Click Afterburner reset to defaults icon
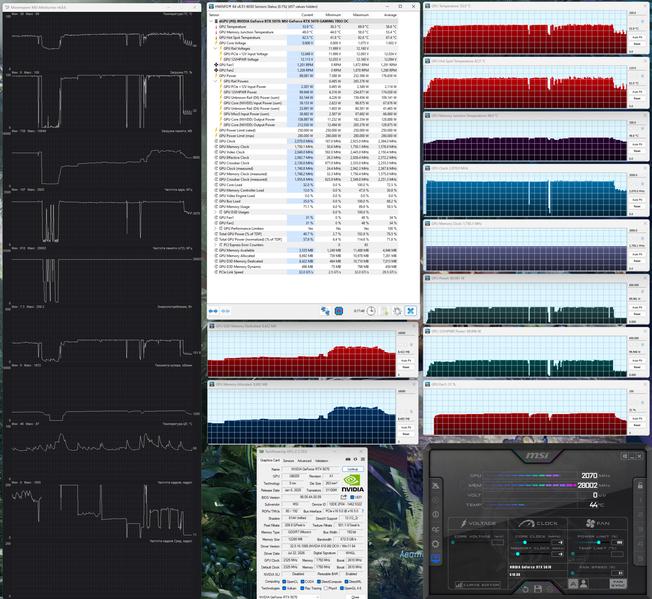Screen dimensions: 652x599 (525, 589)
